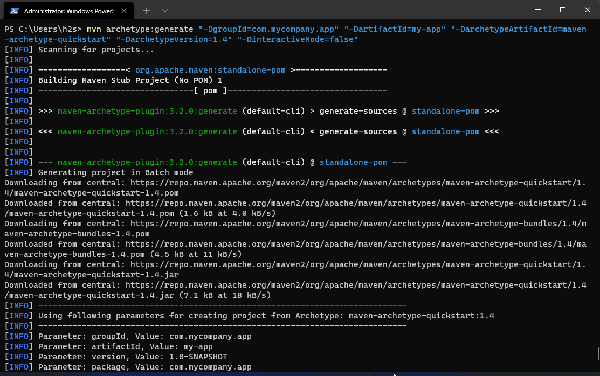Click 'Parameter: groupId, Value: com.mycompany.app'

[145, 336]
